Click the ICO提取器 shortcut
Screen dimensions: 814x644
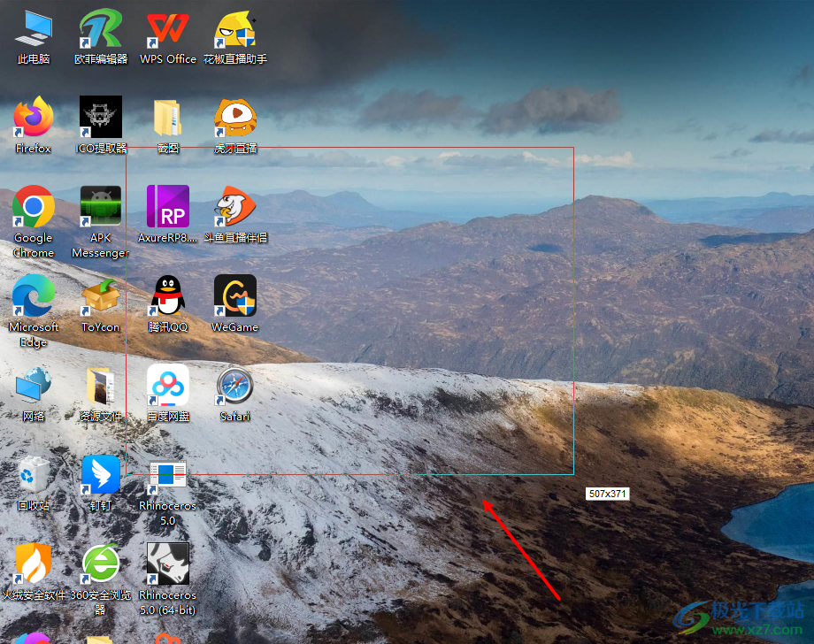click(x=101, y=118)
